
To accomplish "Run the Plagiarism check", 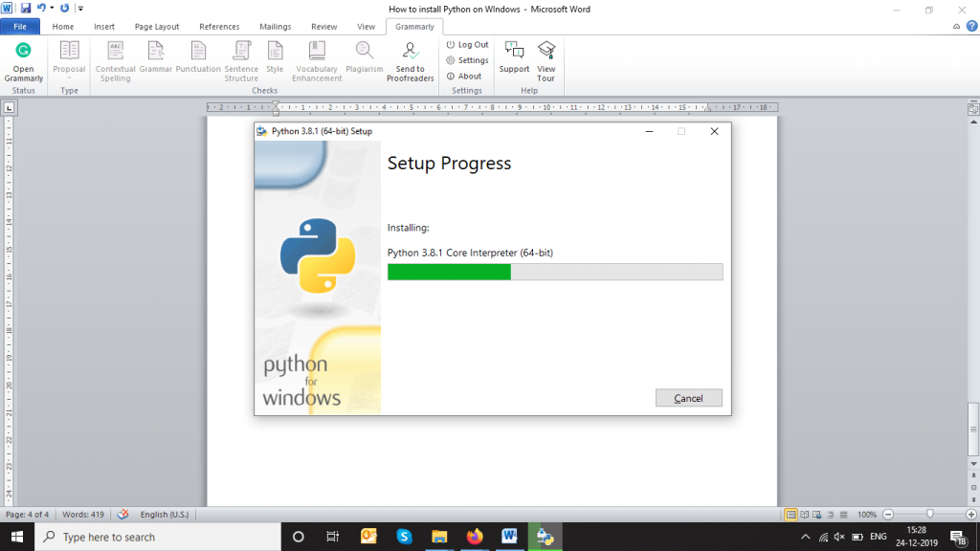I will 365,57.
